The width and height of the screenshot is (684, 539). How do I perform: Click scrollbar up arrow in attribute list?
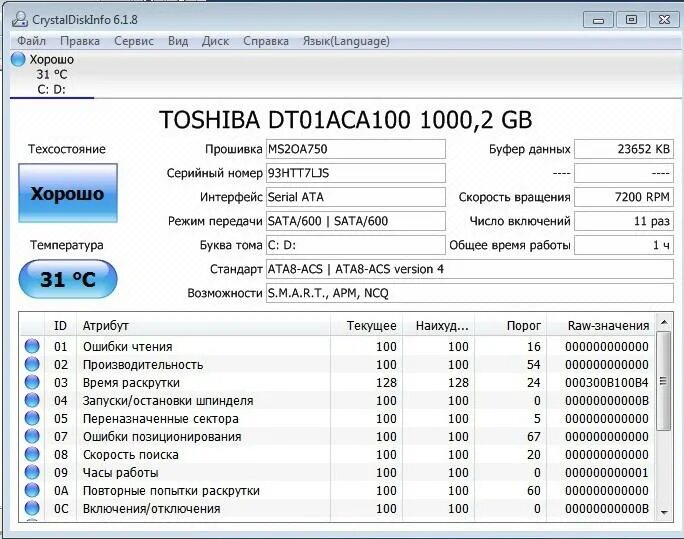(663, 323)
